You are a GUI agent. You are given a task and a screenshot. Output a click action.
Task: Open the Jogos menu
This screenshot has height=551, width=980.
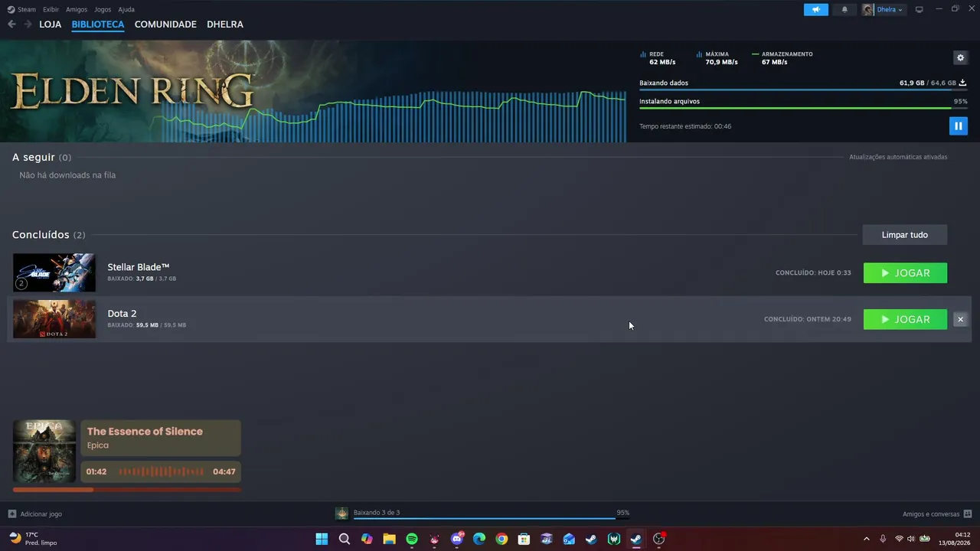click(103, 9)
